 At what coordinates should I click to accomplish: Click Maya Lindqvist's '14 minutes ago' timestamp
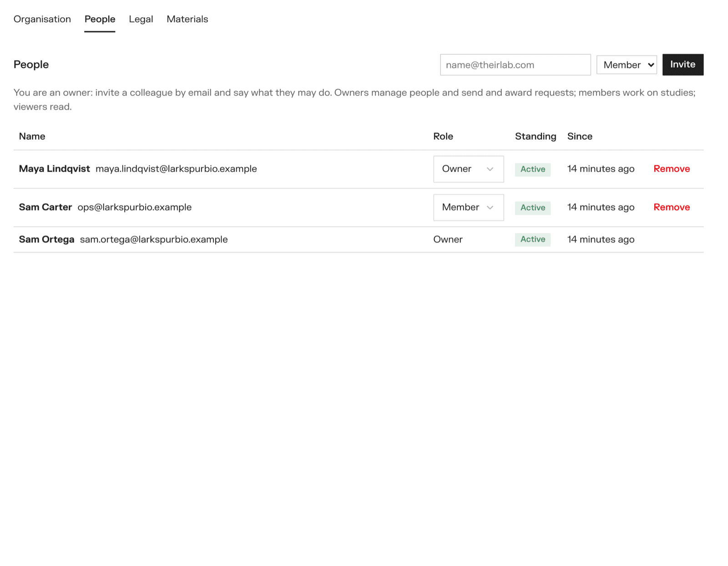tap(601, 169)
